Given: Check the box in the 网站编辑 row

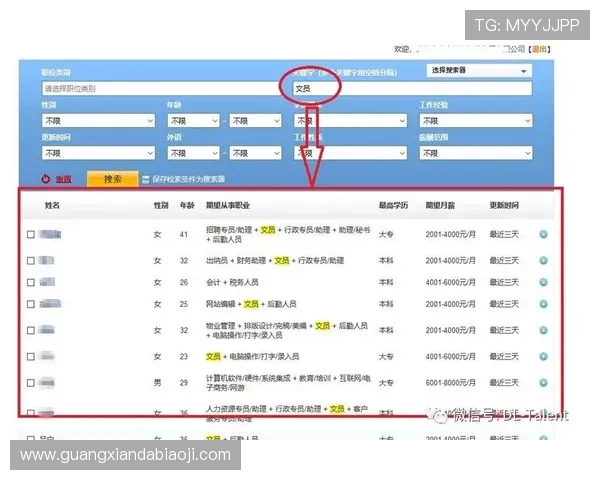Looking at the screenshot, I should 31,305.
